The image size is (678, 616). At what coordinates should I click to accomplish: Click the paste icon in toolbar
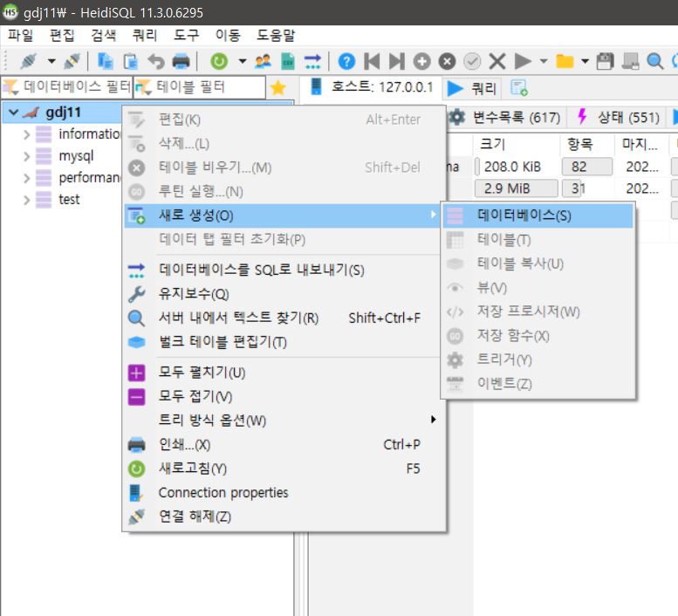point(130,61)
